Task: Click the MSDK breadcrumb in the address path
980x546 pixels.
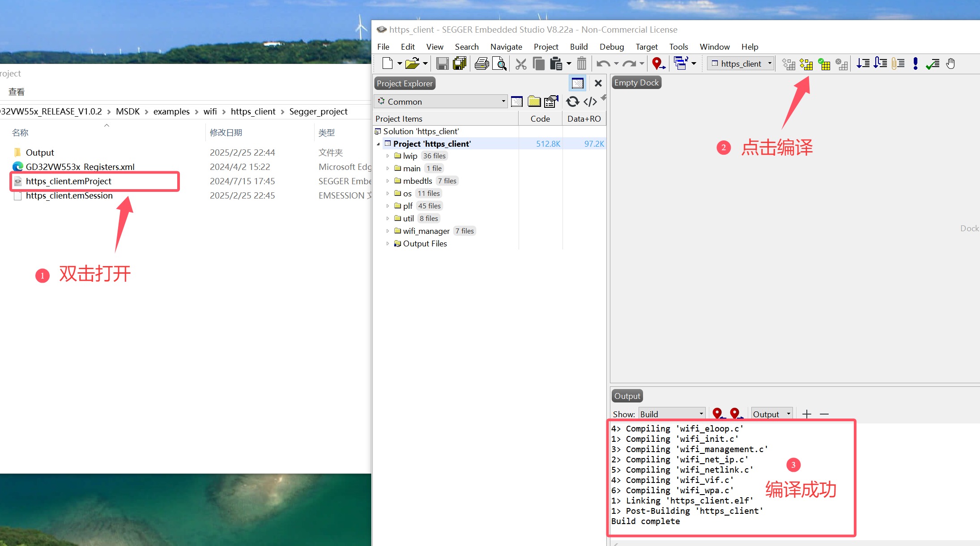Action: tap(128, 111)
